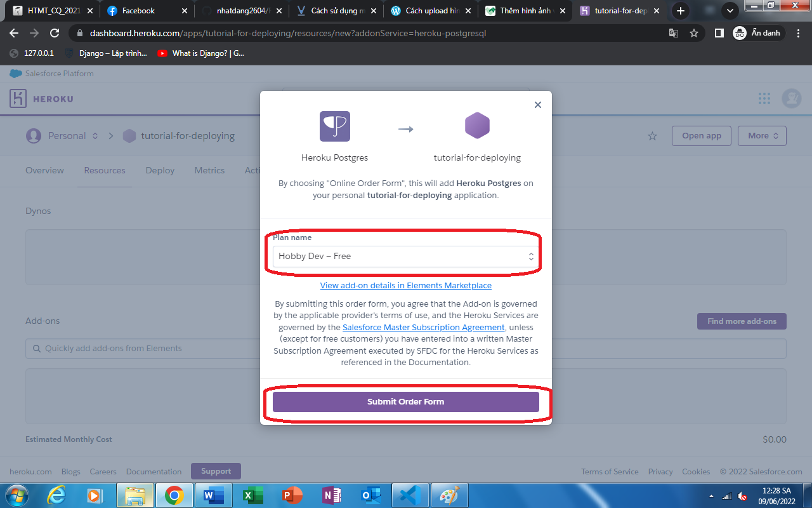
Task: Click the Find more add-ons button
Action: pos(742,321)
